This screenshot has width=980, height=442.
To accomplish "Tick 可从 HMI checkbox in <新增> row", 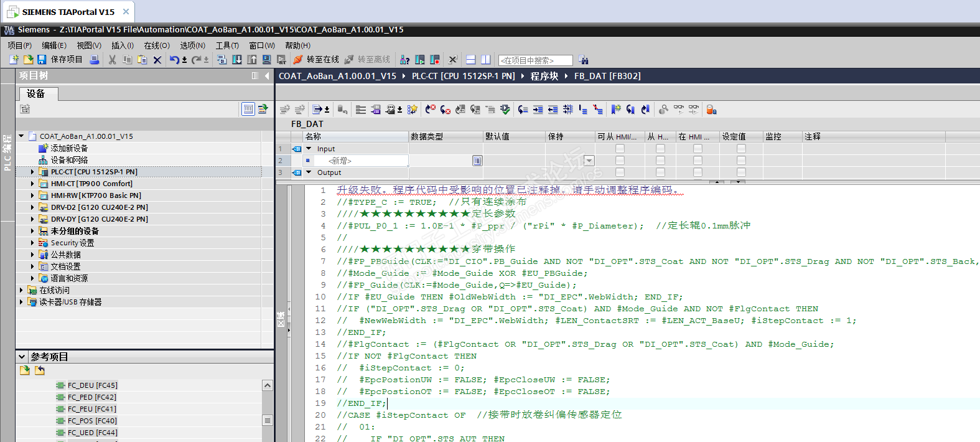I will (620, 161).
